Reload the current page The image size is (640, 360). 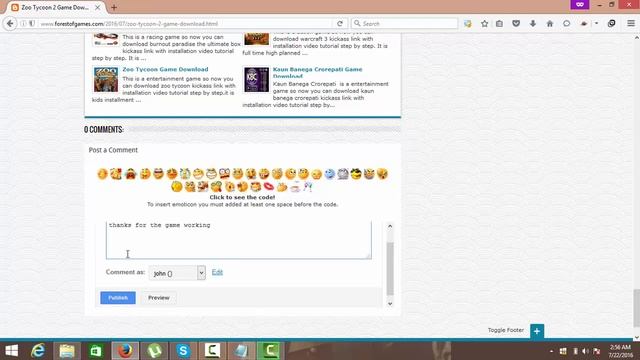340,24
